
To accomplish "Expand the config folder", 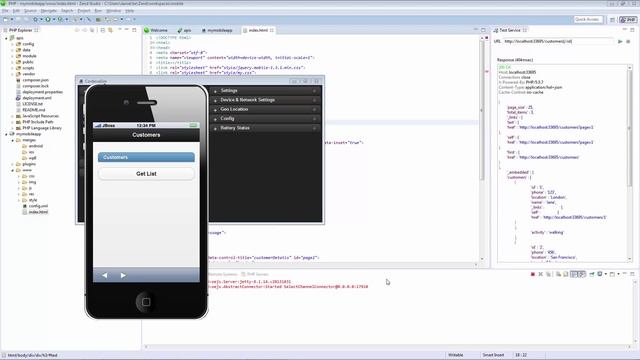I will (13, 44).
